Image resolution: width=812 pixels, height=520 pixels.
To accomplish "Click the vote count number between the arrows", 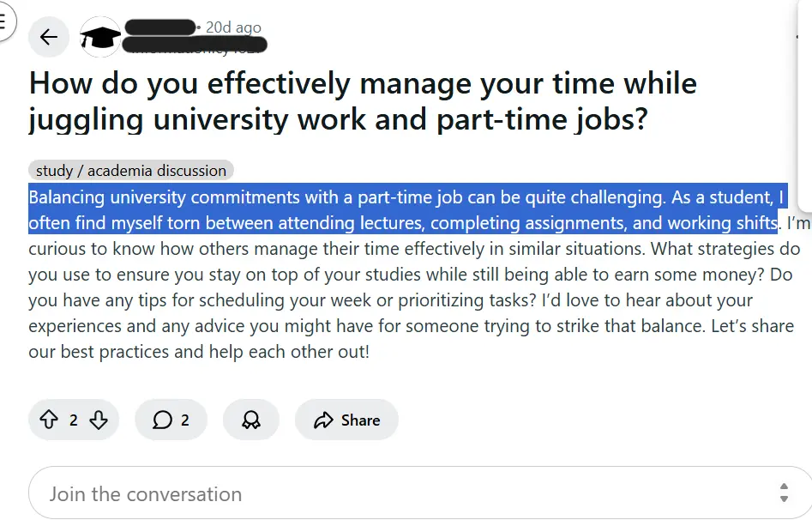I will click(x=74, y=420).
